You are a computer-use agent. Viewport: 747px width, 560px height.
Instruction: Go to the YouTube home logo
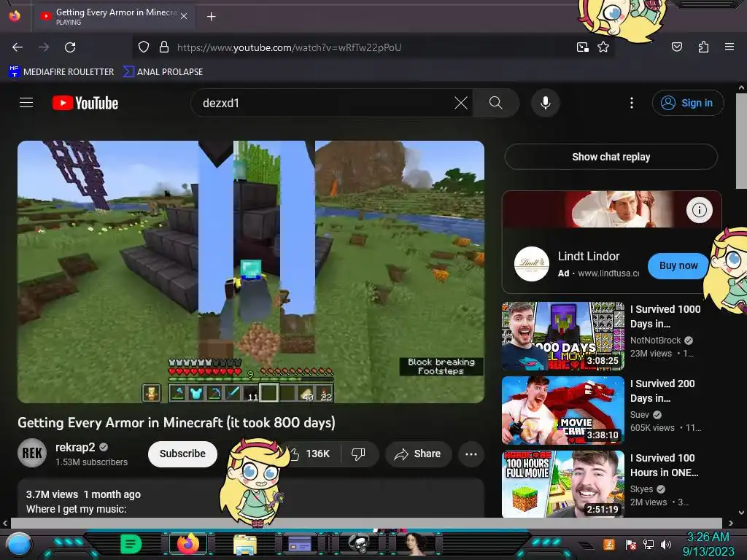click(x=85, y=103)
